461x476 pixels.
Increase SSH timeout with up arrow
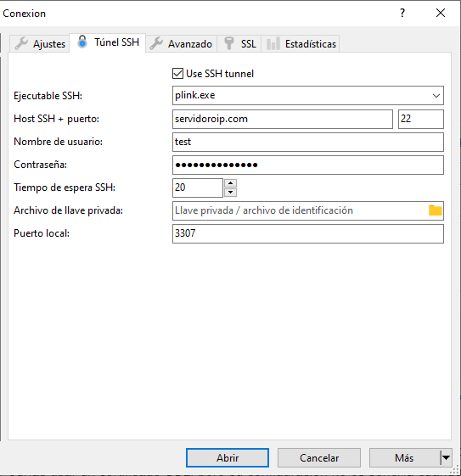[231, 183]
